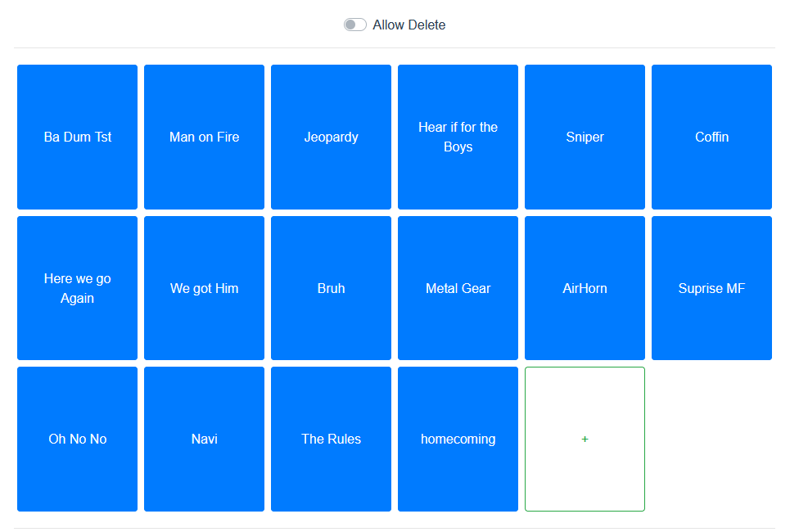790x532 pixels.
Task: Play the Ba Dum Tst sound
Action: point(77,137)
